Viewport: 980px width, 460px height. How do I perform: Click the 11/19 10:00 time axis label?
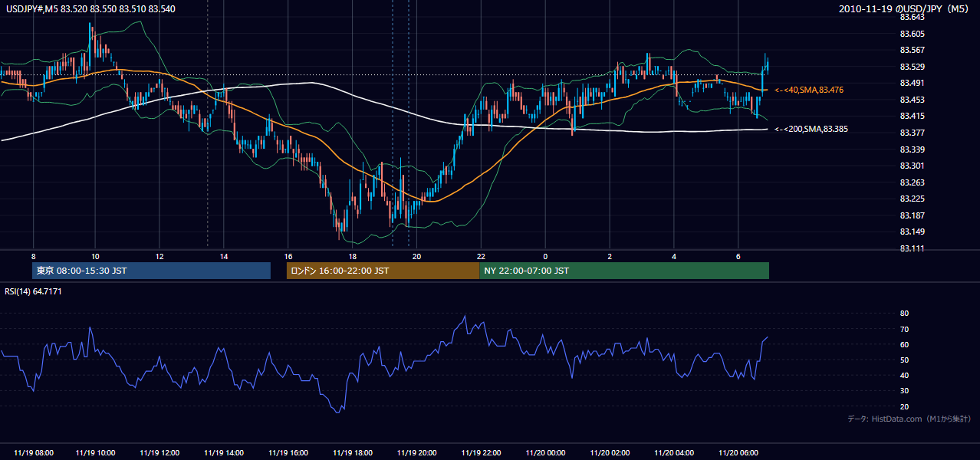(x=96, y=453)
